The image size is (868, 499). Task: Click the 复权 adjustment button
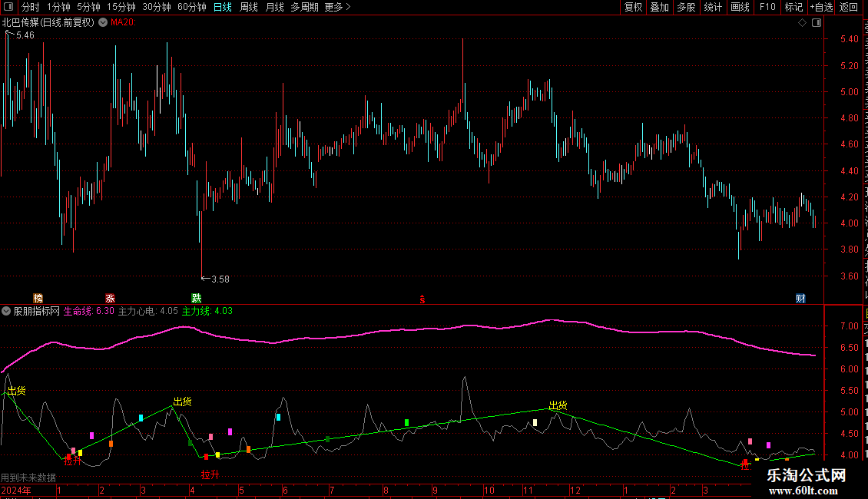(x=633, y=7)
